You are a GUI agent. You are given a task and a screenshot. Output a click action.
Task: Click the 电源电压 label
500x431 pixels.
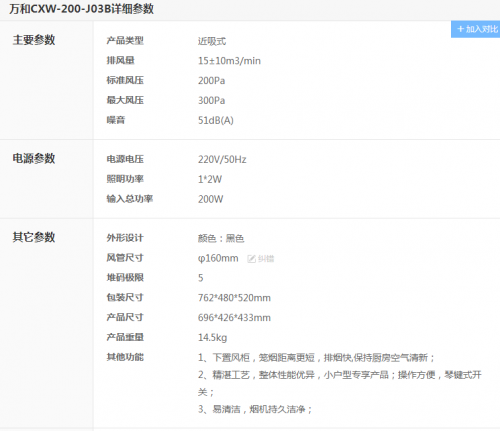125,159
